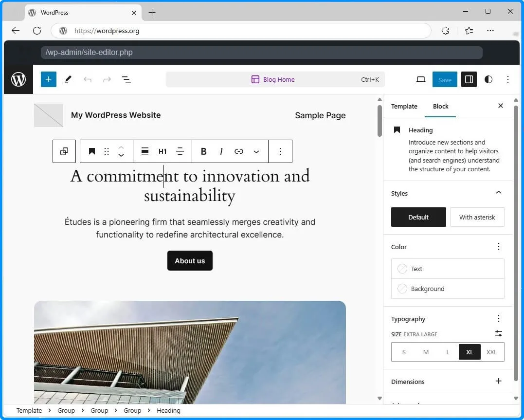
Task: Open block Options three-dot menu in toolbar
Action: click(280, 151)
